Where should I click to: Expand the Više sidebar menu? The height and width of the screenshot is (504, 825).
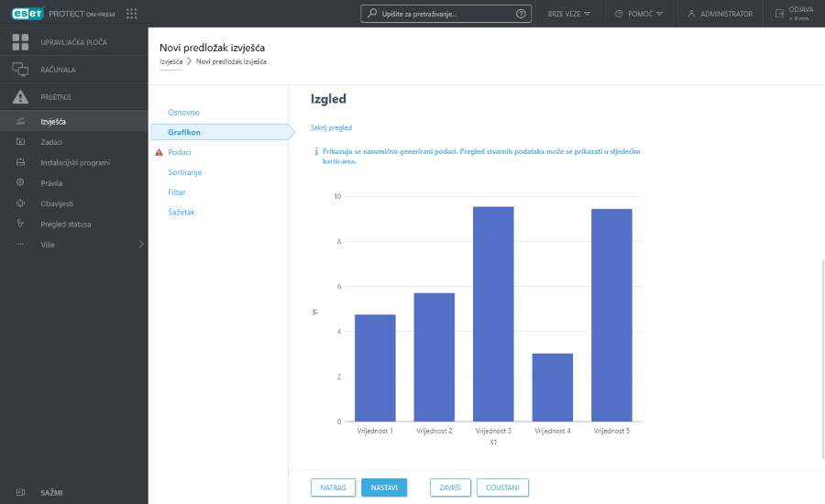(73, 245)
